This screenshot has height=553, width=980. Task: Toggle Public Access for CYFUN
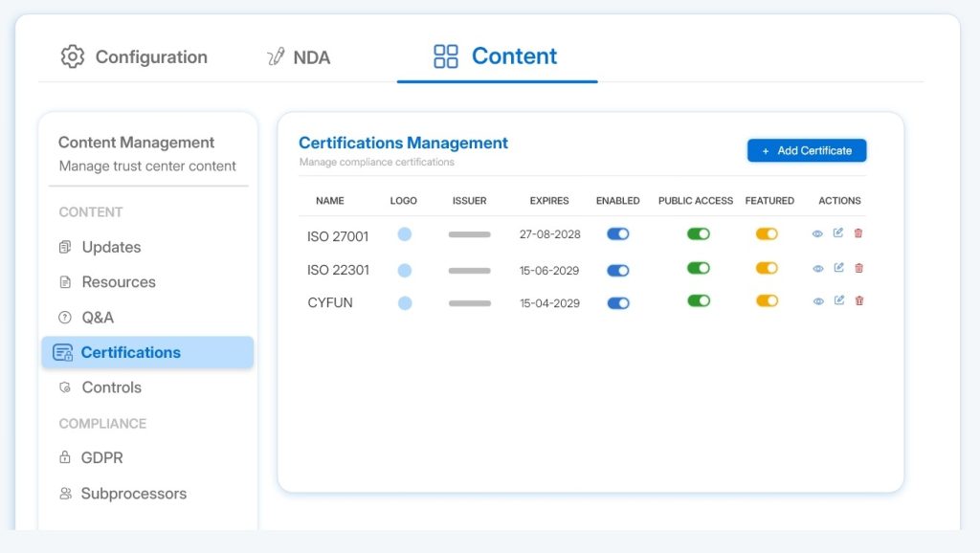point(698,300)
